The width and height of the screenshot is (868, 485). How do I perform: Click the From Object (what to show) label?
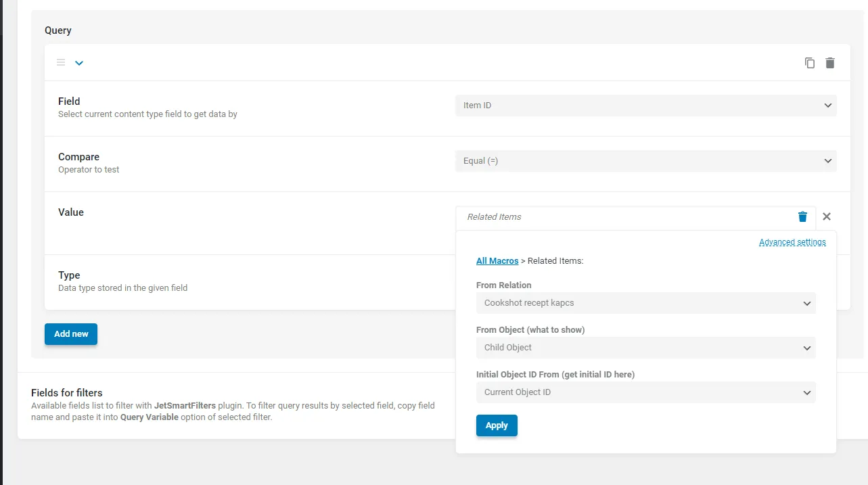point(530,330)
